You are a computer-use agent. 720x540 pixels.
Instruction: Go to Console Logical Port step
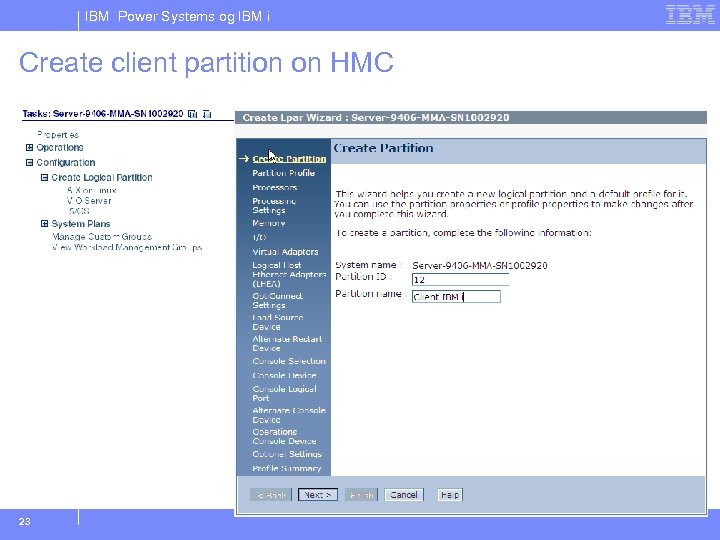pyautogui.click(x=284, y=394)
